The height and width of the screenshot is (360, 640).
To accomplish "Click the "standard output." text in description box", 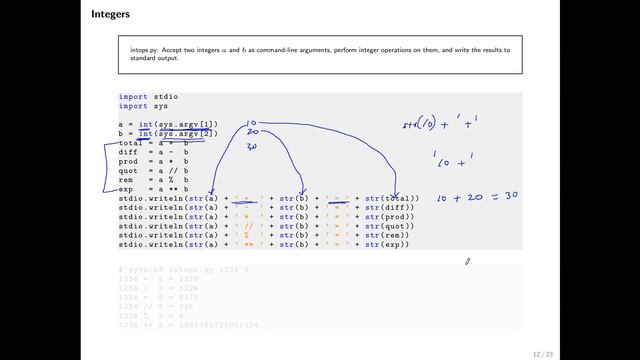I will 154,58.
